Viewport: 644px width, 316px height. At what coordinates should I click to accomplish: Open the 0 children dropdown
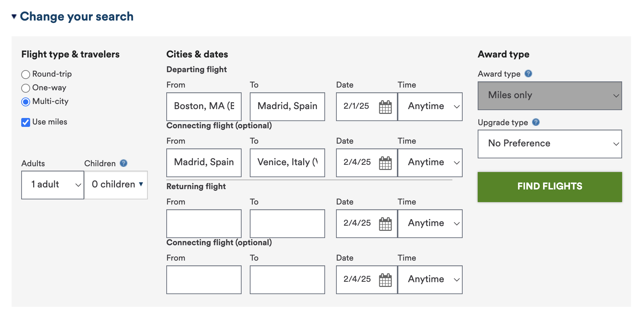[x=116, y=185]
